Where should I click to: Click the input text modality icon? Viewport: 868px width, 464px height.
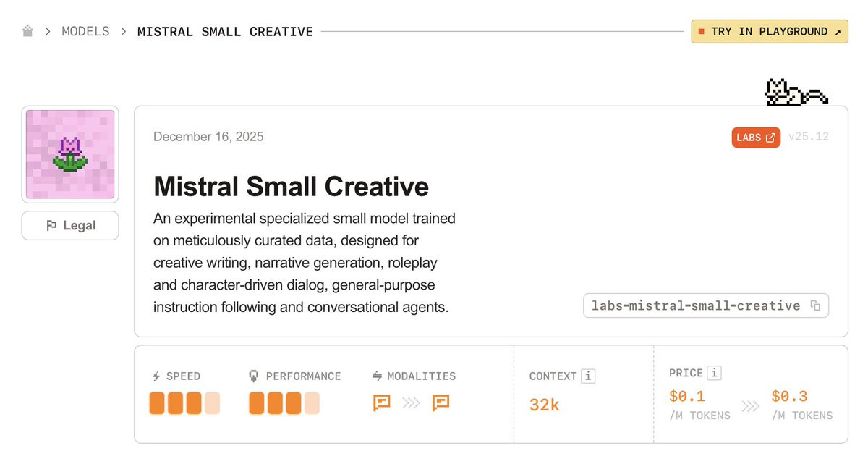pyautogui.click(x=381, y=402)
